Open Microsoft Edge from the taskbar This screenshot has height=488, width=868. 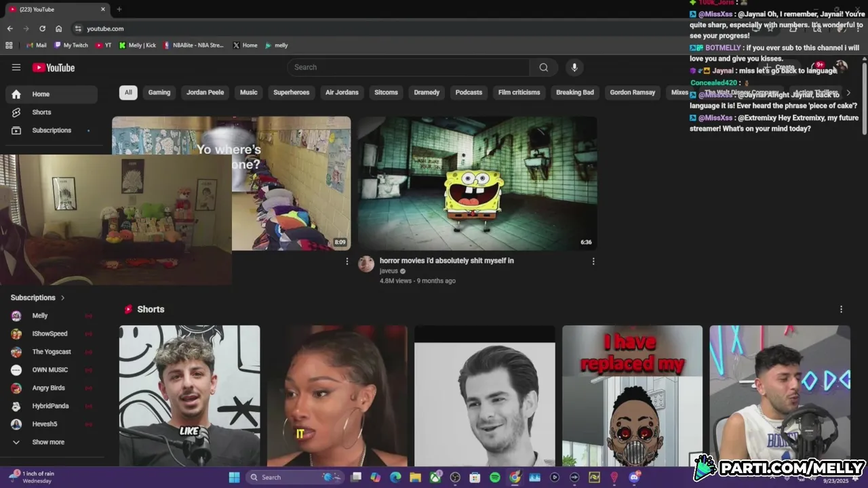point(395,477)
